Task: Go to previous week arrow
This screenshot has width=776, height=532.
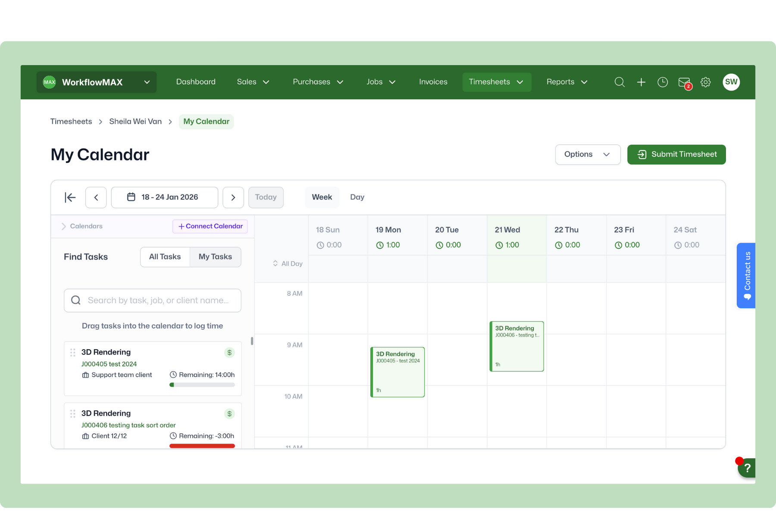Action: tap(96, 197)
